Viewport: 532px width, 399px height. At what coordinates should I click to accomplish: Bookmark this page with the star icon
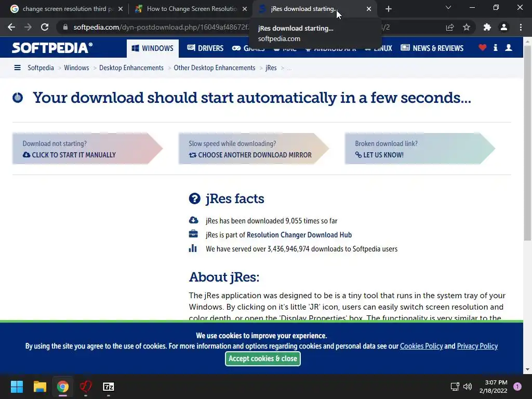tap(467, 27)
